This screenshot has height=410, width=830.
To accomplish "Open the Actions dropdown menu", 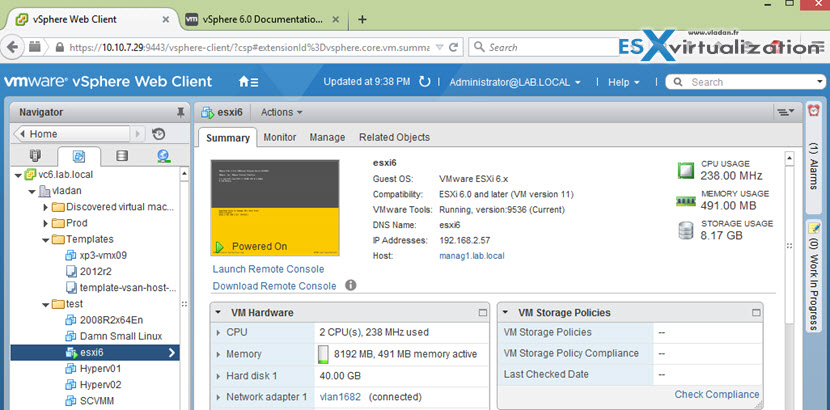I will coord(282,112).
